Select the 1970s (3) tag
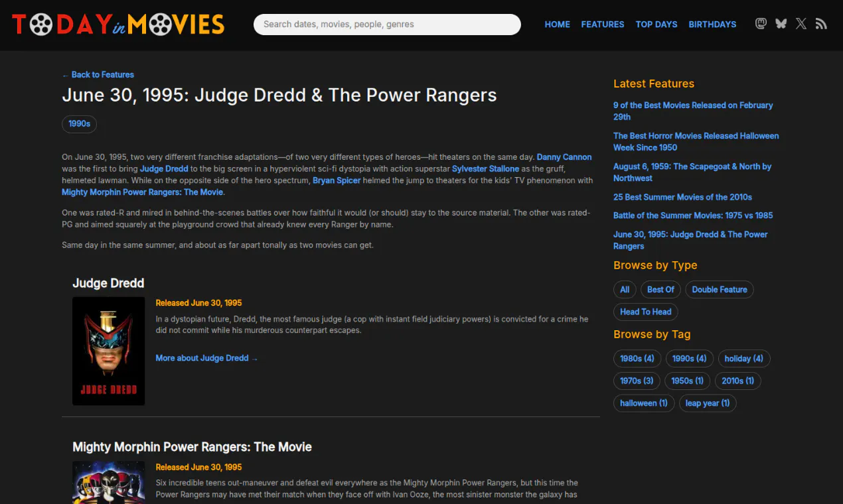Screen dimensions: 843x504 637,381
